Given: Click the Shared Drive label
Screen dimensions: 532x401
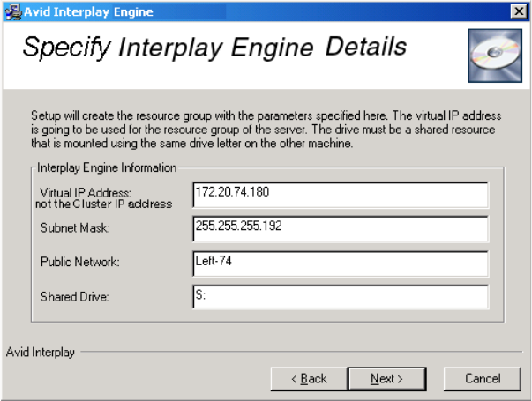Looking at the screenshot, I should [x=75, y=297].
